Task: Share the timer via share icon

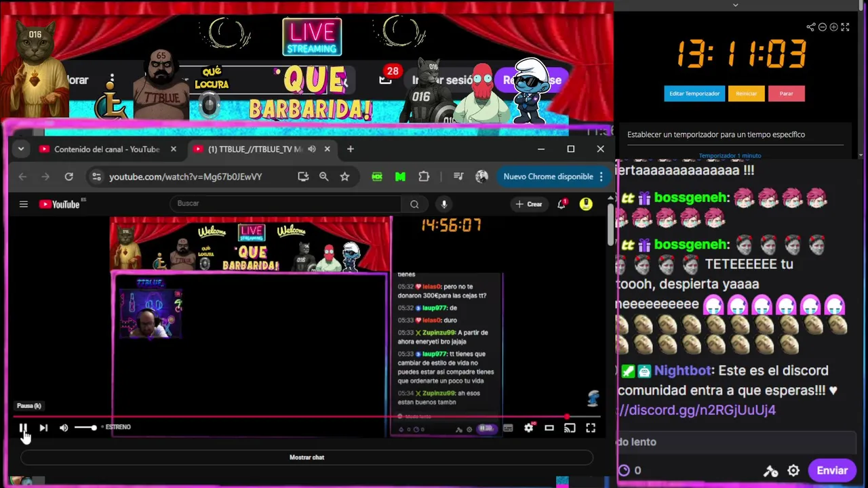Action: pos(810,27)
